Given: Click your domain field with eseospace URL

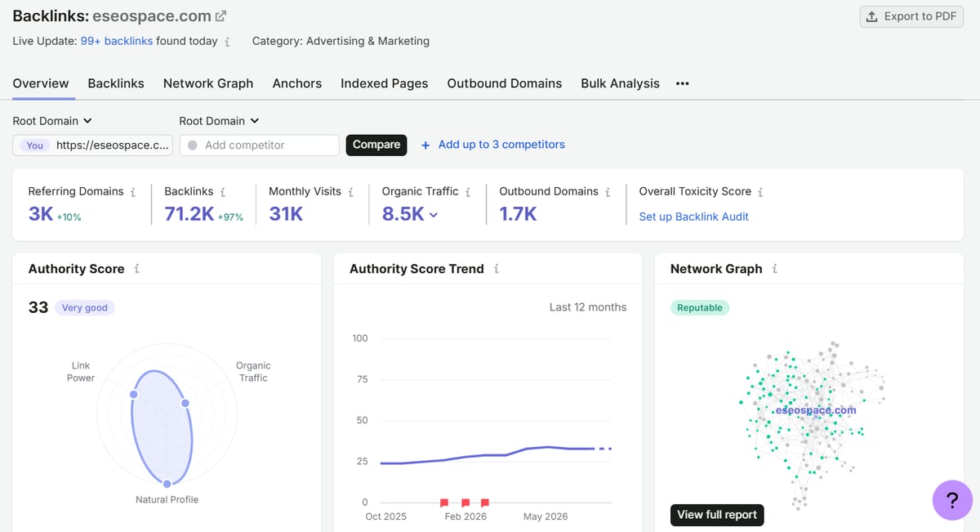Looking at the screenshot, I should [92, 145].
